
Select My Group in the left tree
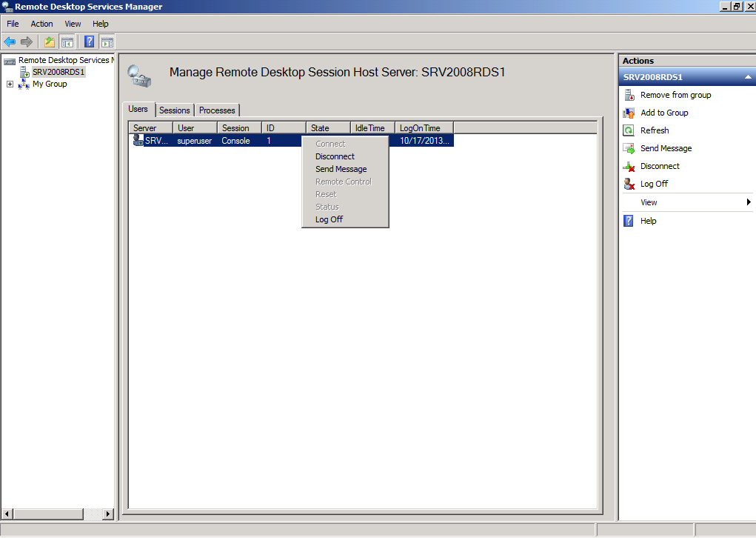pos(50,84)
